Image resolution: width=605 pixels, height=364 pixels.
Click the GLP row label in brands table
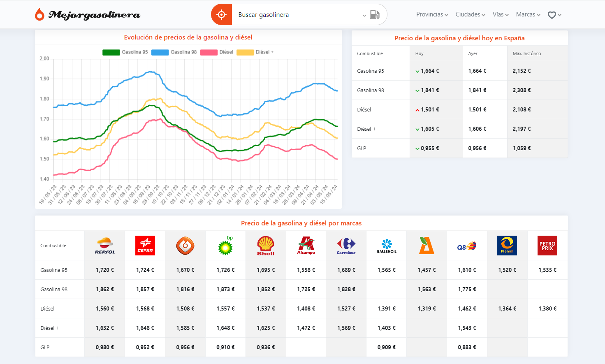[45, 348]
